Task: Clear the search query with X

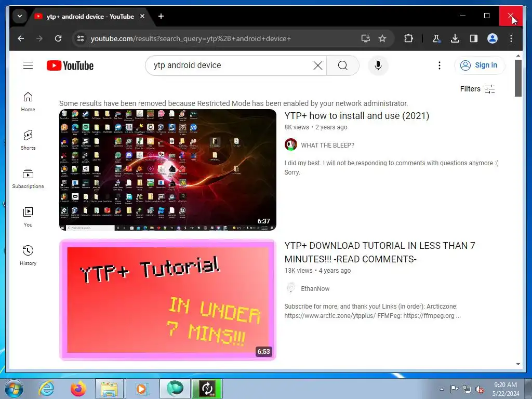Action: (318, 65)
